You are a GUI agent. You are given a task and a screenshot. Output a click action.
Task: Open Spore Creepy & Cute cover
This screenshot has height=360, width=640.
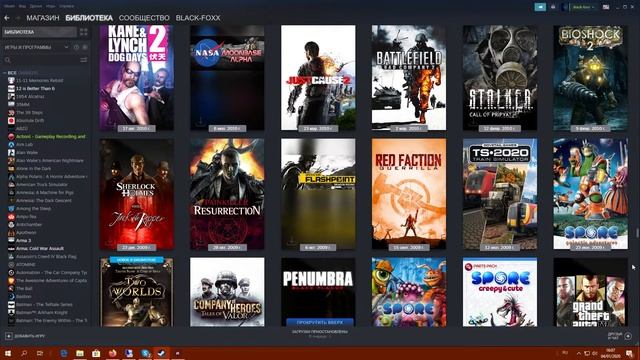(500, 292)
